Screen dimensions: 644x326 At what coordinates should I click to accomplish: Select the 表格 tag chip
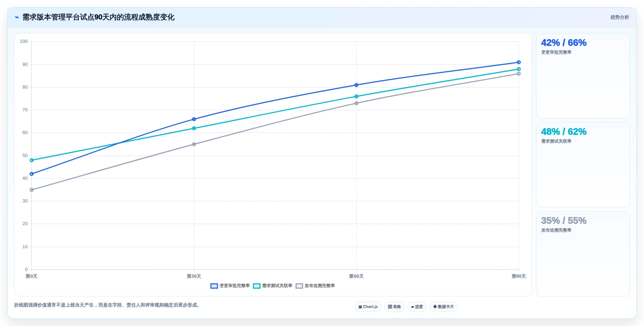(x=394, y=307)
